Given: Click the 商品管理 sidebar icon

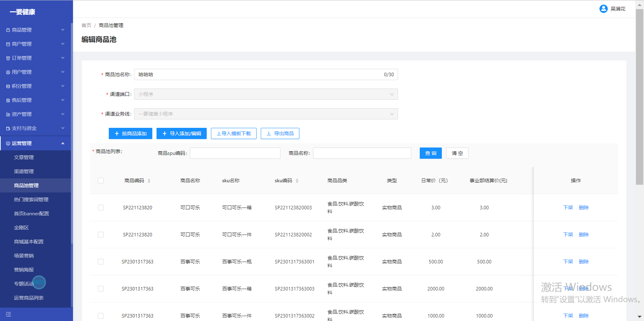Looking at the screenshot, I should pyautogui.click(x=8, y=30).
